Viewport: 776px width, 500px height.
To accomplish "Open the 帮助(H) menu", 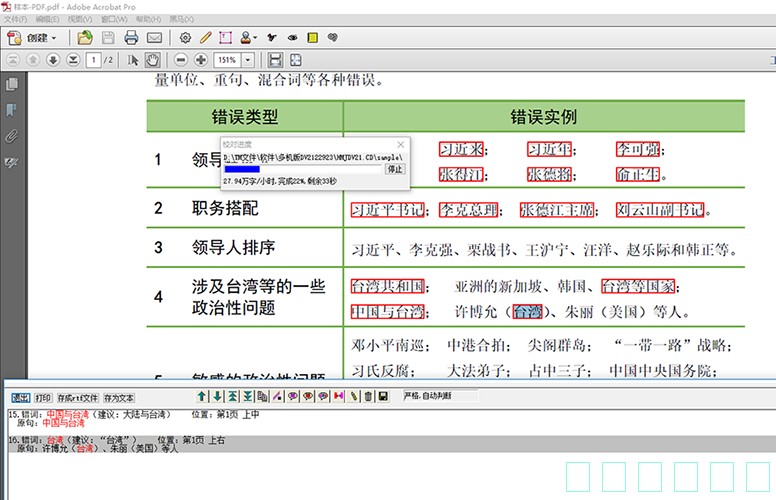I will point(148,19).
